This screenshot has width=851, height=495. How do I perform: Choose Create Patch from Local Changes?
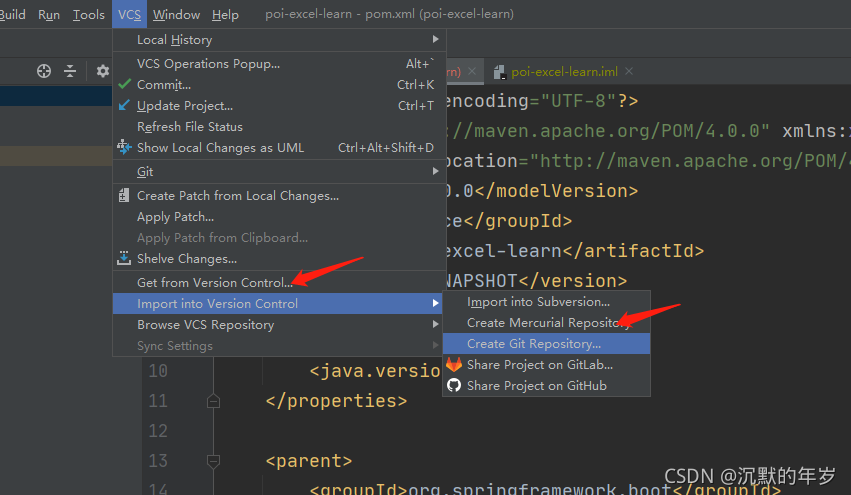[x=280, y=195]
